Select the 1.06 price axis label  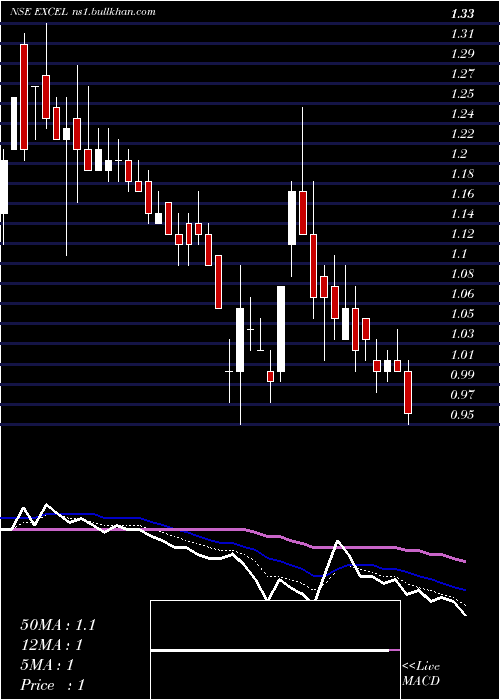[x=462, y=294]
